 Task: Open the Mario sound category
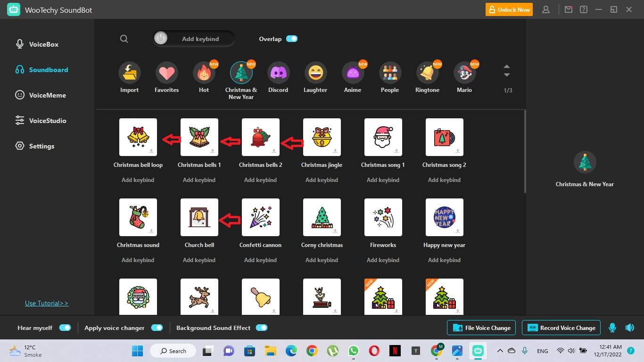pos(464,73)
